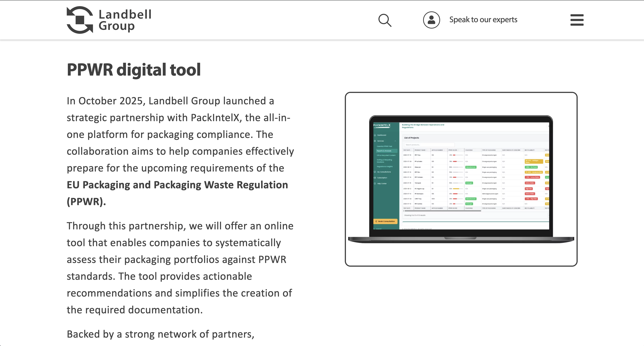Click the "Speak to our experts" link
This screenshot has width=644, height=346.
point(483,19)
